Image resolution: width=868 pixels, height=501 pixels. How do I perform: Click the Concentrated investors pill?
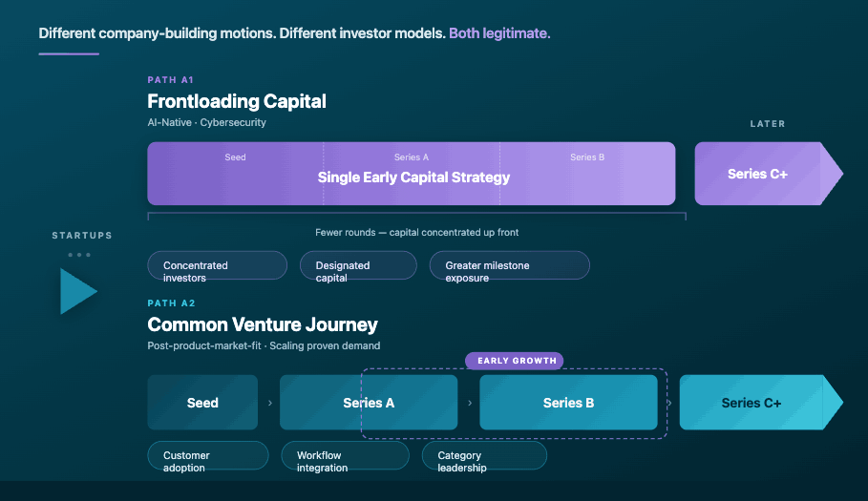[x=217, y=265]
